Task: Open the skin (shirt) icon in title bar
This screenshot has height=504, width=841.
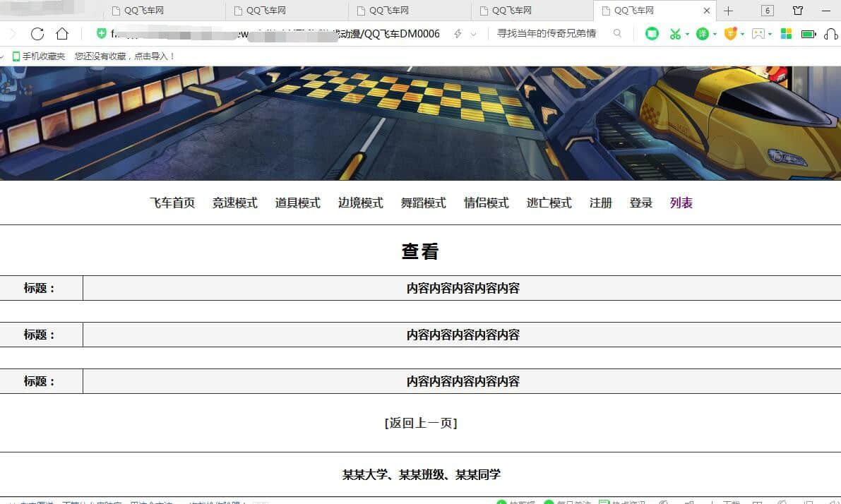Action: coord(798,11)
